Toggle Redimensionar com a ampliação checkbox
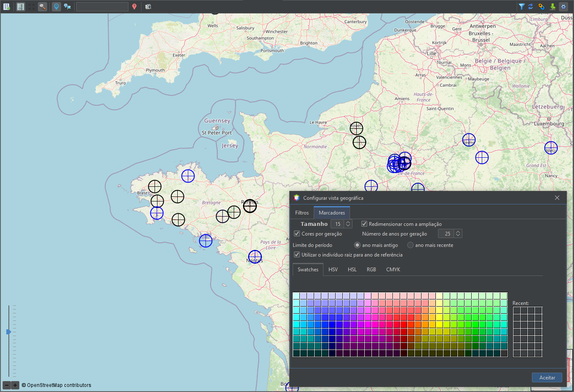 [364, 224]
